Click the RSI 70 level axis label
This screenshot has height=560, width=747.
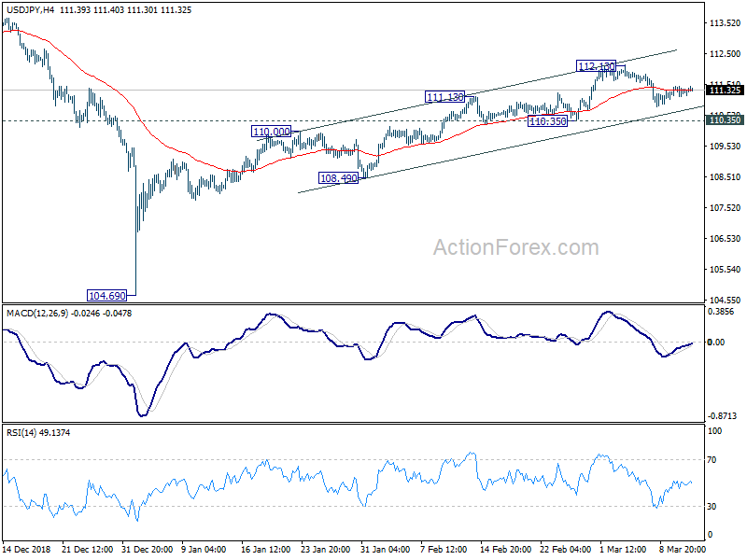point(712,460)
